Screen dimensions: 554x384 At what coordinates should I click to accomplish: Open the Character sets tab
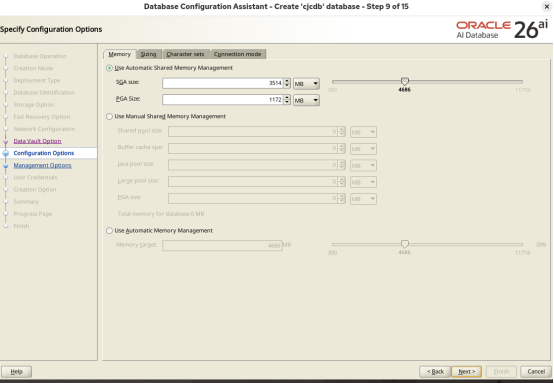[185, 54]
